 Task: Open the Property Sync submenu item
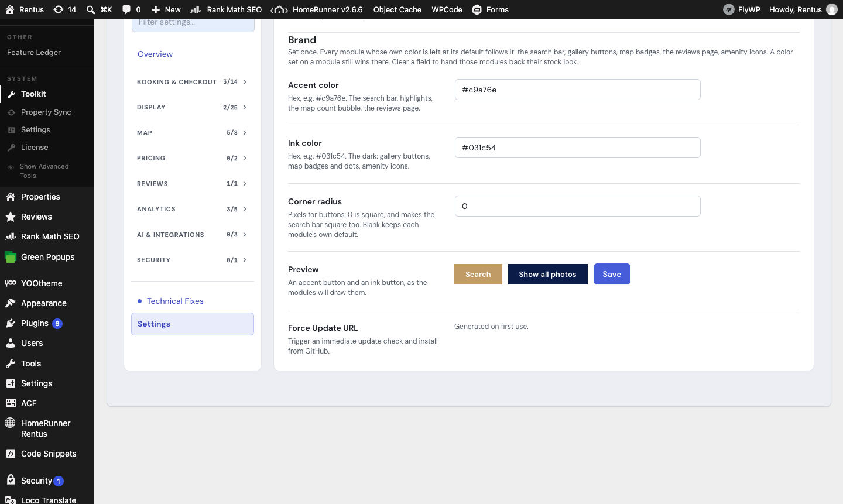pyautogui.click(x=47, y=112)
